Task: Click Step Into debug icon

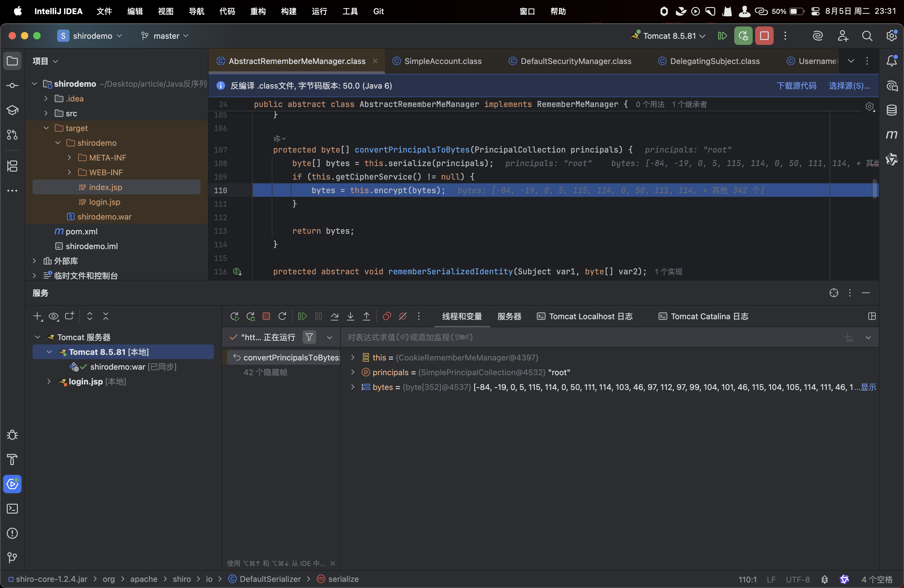Action: click(x=350, y=316)
